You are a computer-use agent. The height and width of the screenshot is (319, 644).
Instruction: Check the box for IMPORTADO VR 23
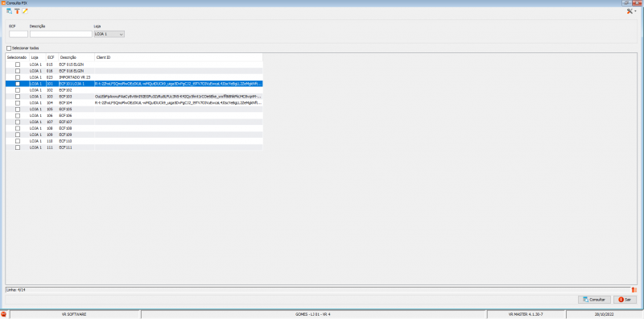[x=18, y=77]
